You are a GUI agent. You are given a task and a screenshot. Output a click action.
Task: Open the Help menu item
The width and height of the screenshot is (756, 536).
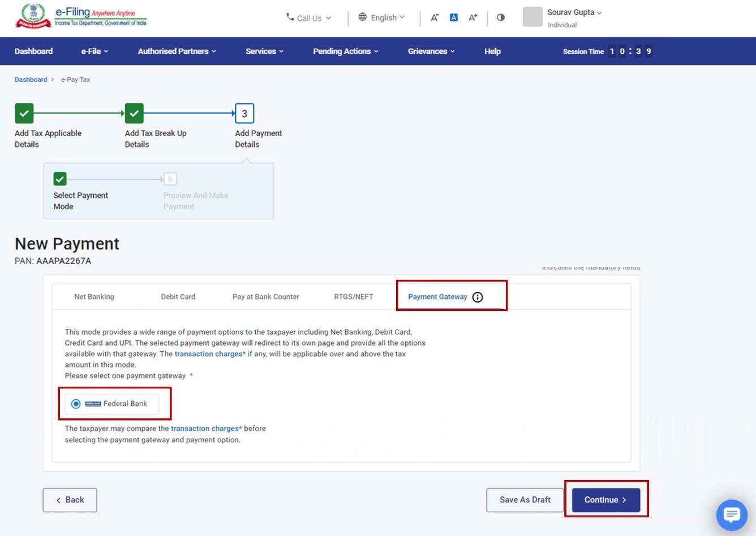[492, 51]
